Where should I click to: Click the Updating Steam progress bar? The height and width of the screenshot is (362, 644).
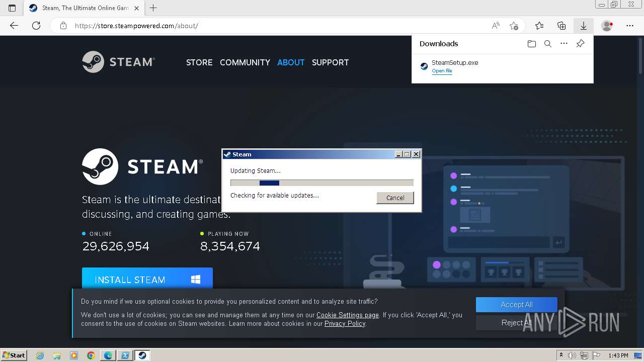pos(322,183)
